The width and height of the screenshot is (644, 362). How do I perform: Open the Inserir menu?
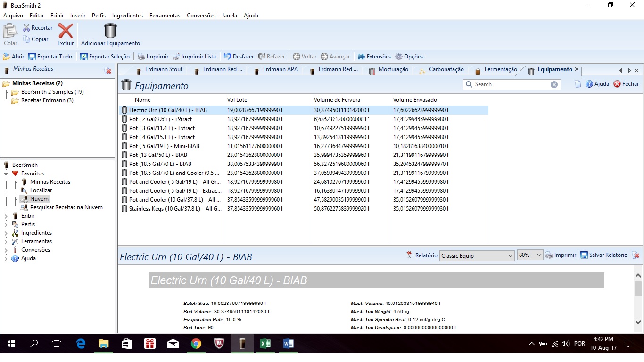click(78, 16)
